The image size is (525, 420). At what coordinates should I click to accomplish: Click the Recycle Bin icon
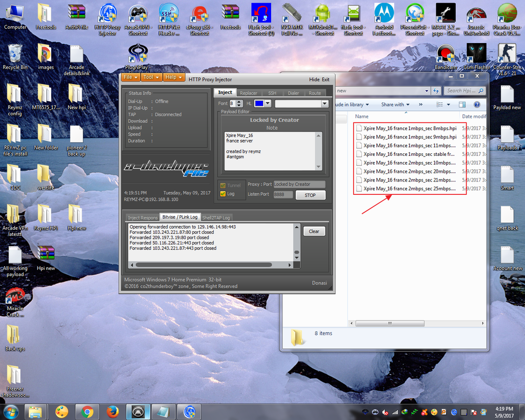coord(15,55)
